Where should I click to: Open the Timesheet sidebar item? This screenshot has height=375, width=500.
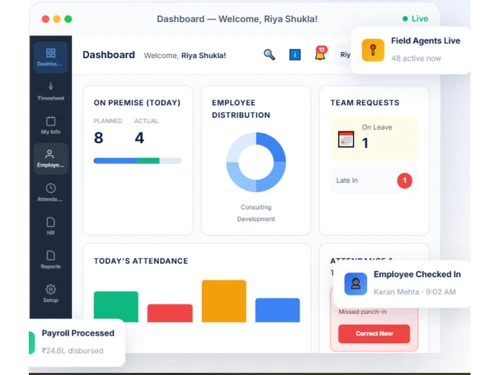pyautogui.click(x=51, y=91)
